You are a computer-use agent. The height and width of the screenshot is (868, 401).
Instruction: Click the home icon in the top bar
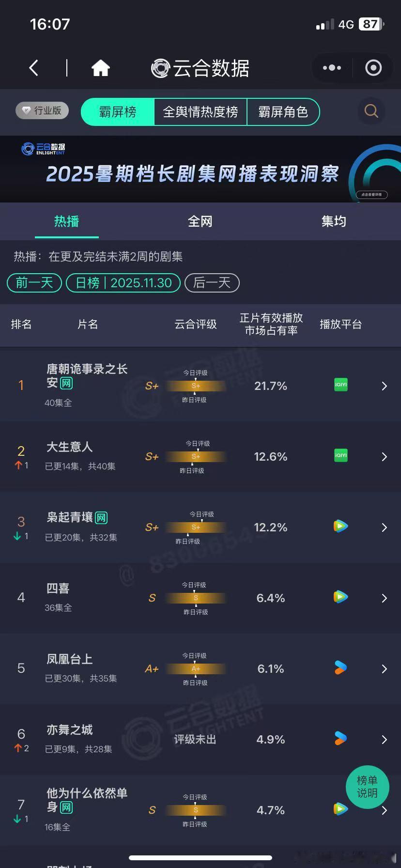[x=100, y=68]
